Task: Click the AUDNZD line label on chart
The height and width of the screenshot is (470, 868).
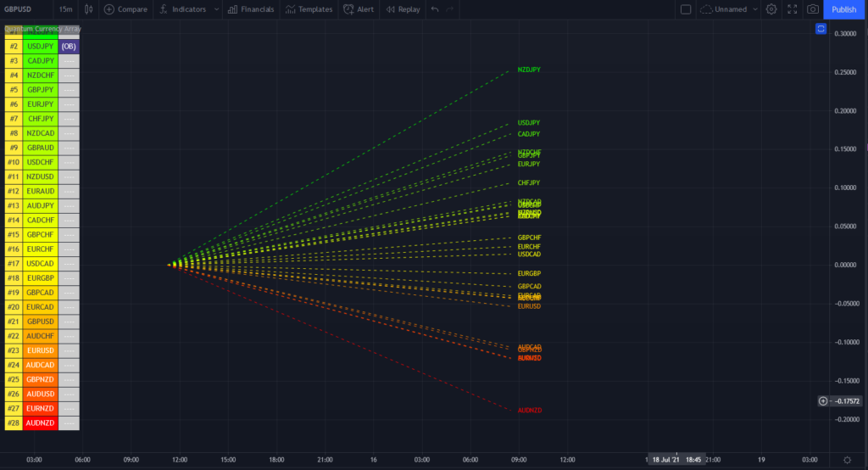Action: click(529, 410)
